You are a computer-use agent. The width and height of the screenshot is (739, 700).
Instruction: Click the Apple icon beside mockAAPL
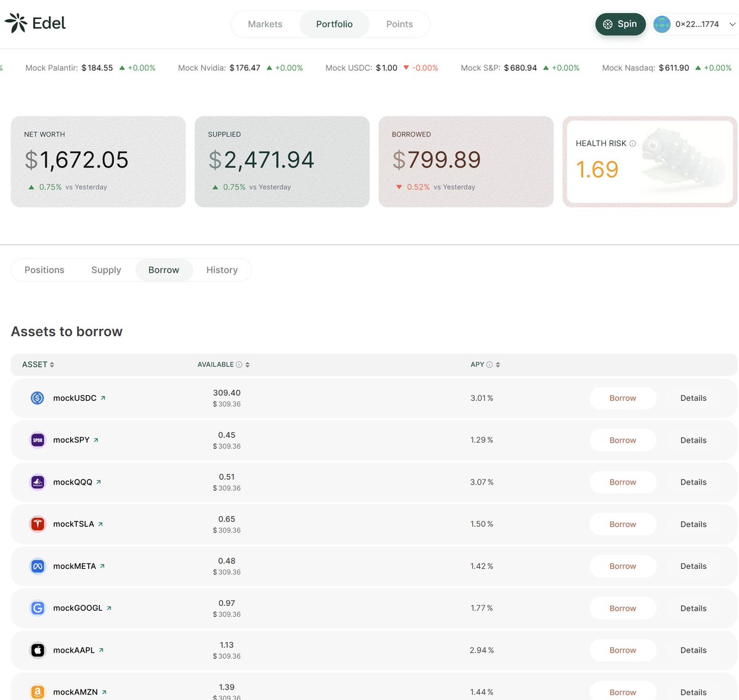[38, 650]
